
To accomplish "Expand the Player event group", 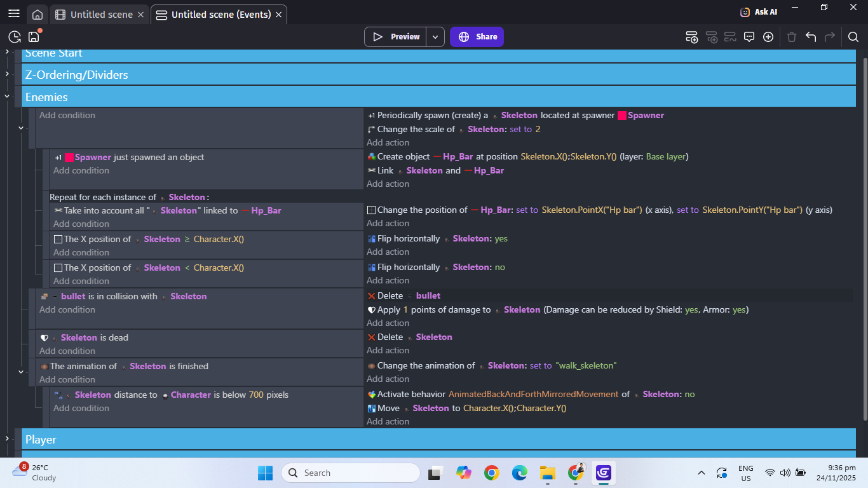I will tap(7, 439).
